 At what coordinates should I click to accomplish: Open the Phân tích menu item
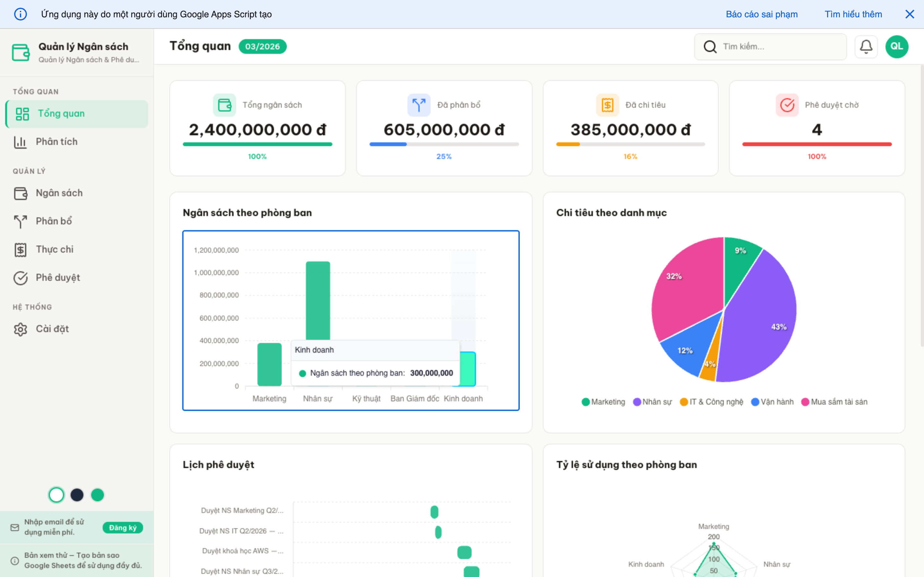[56, 142]
